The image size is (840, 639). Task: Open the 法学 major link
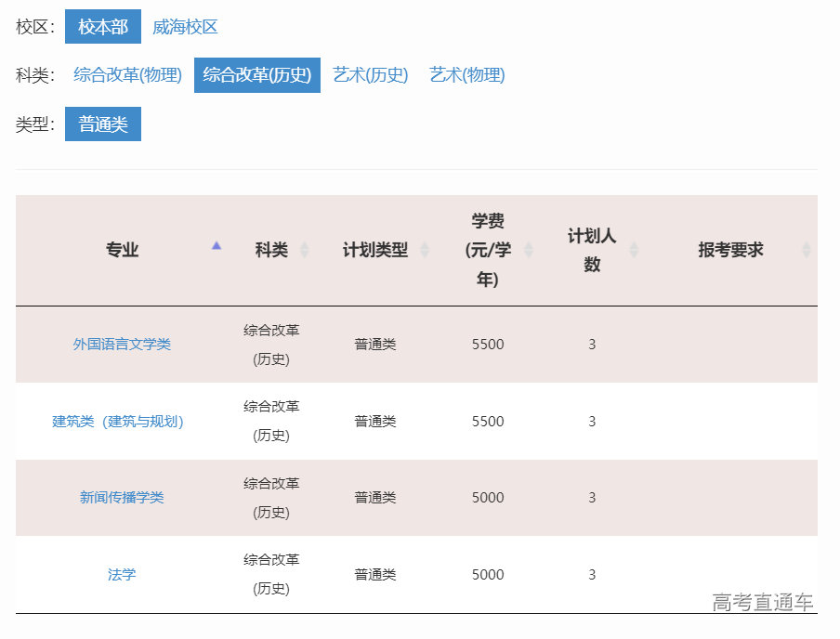point(122,575)
